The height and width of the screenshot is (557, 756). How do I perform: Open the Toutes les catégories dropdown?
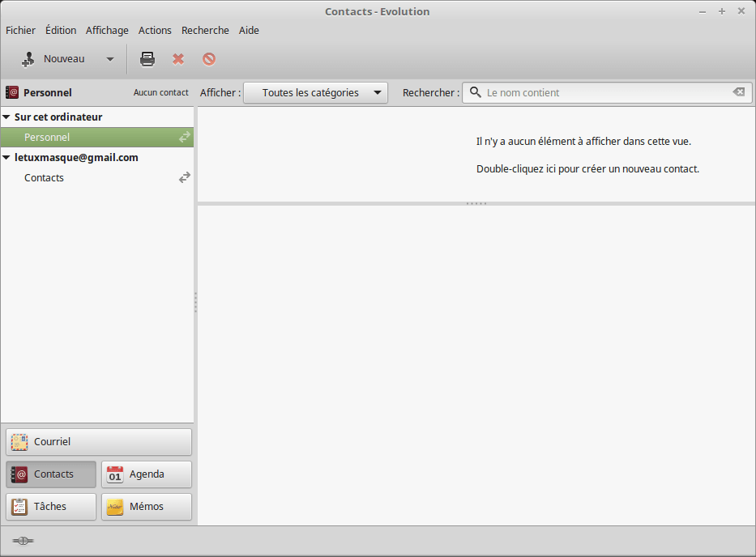[315, 92]
